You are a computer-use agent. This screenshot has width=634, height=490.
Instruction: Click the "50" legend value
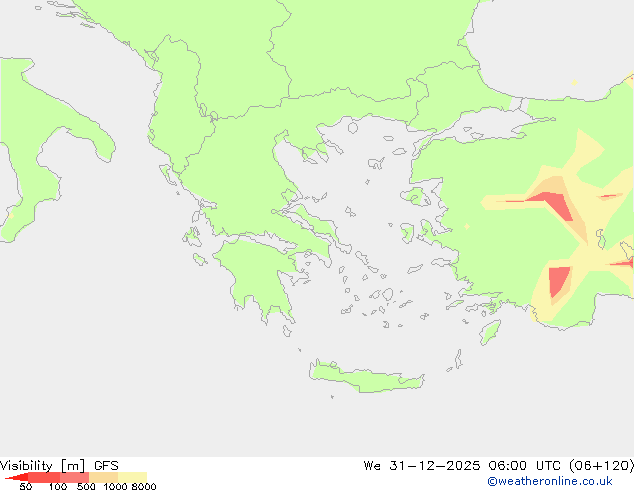point(25,486)
